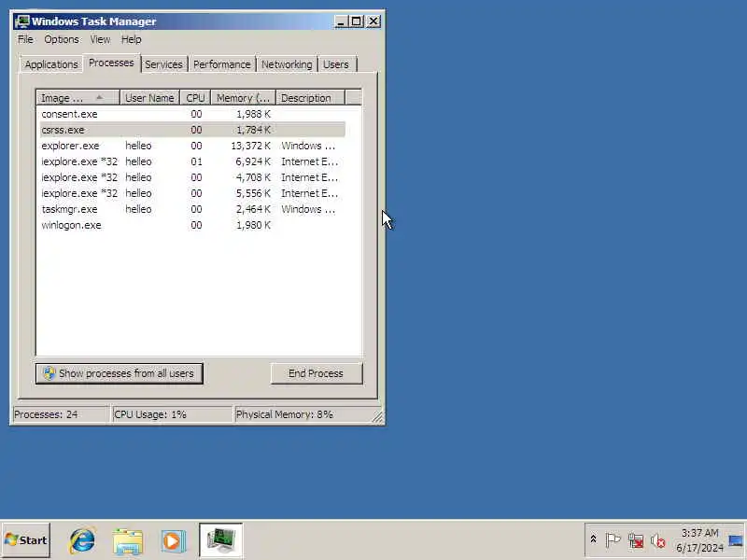Viewport: 747px width, 560px height.
Task: Click the muted volume tray icon
Action: tap(658, 540)
